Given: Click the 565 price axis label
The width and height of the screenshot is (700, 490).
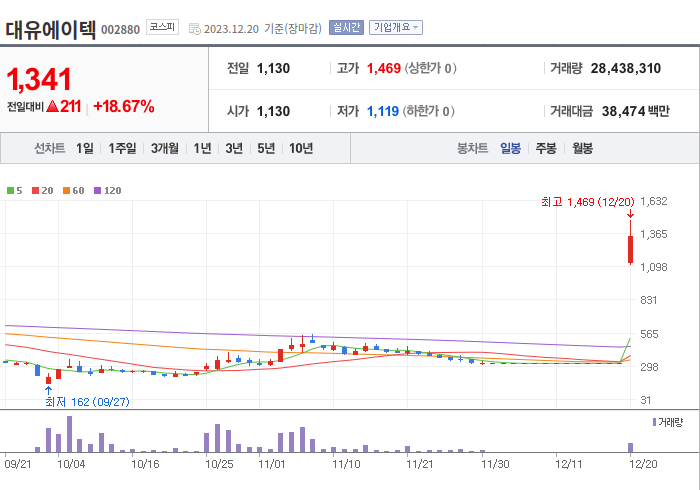Looking at the screenshot, I should click(649, 334).
